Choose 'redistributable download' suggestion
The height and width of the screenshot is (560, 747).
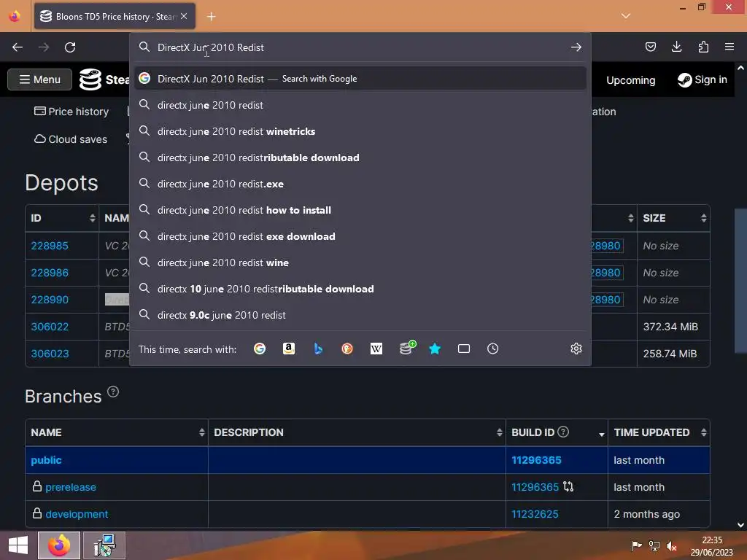[360, 157]
